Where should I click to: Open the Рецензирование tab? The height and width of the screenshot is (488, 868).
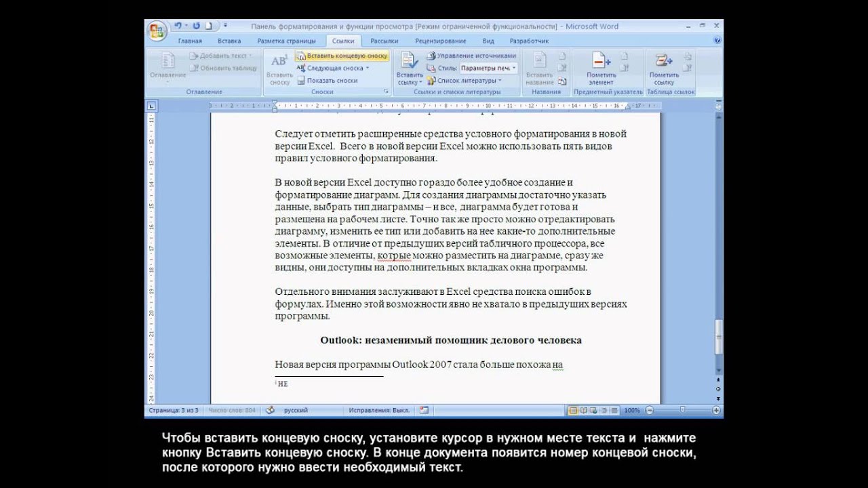[x=440, y=41]
